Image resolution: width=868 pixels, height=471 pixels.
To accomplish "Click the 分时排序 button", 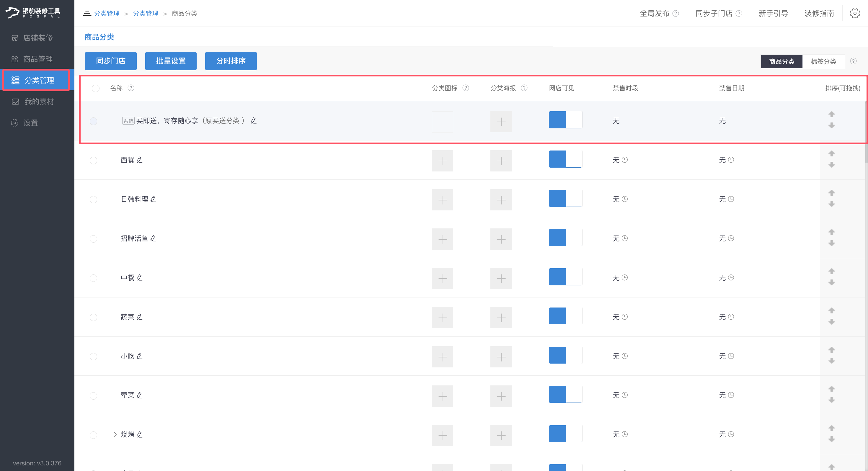I will [x=231, y=61].
